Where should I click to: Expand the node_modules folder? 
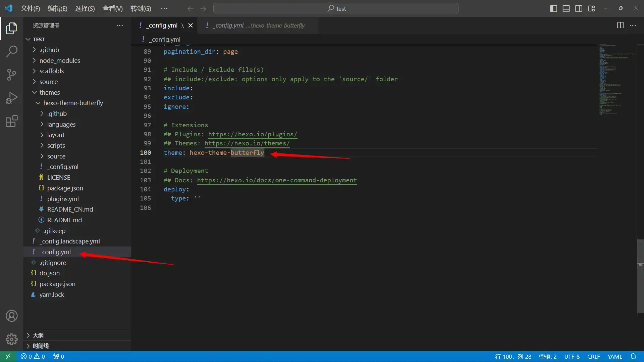click(x=60, y=60)
